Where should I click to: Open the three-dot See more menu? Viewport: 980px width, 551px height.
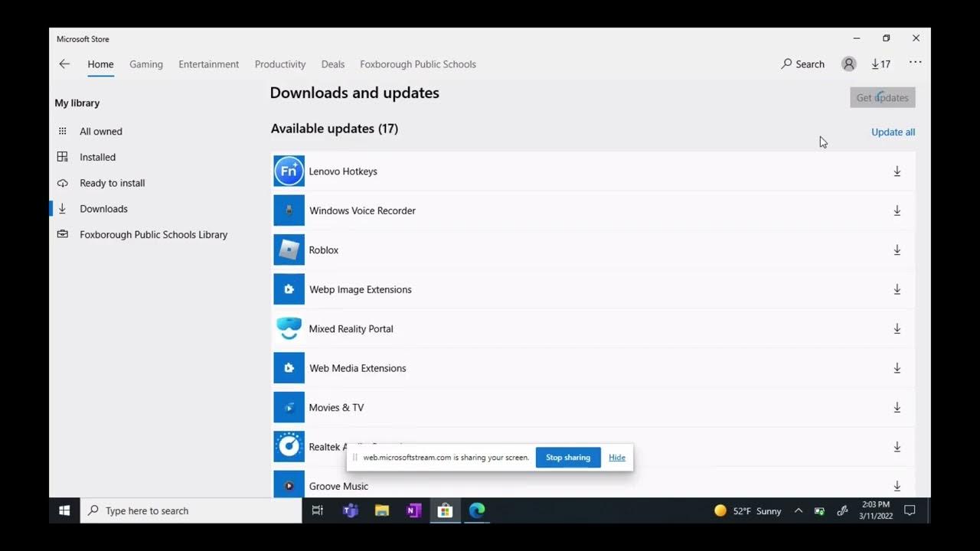tap(916, 63)
